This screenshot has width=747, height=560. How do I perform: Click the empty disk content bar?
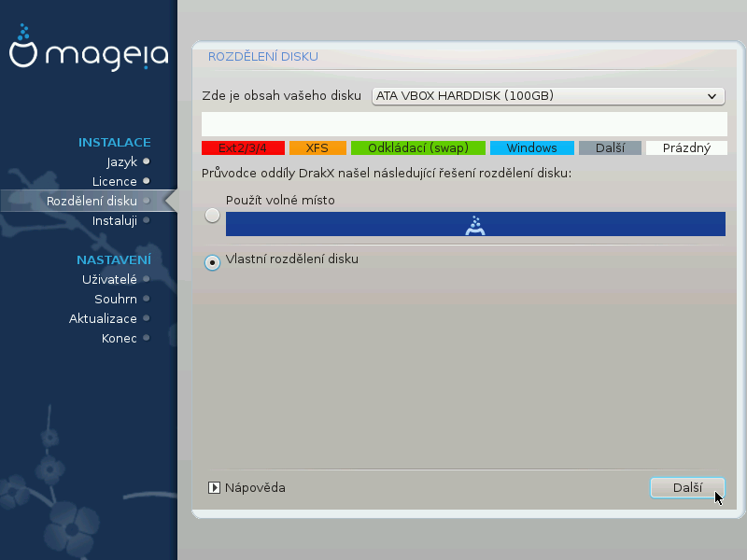[x=464, y=124]
